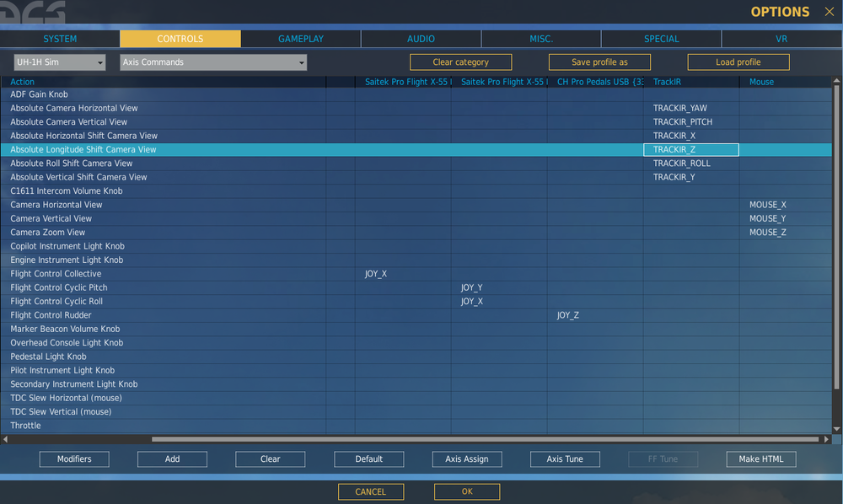Click Save profile as button

click(599, 62)
